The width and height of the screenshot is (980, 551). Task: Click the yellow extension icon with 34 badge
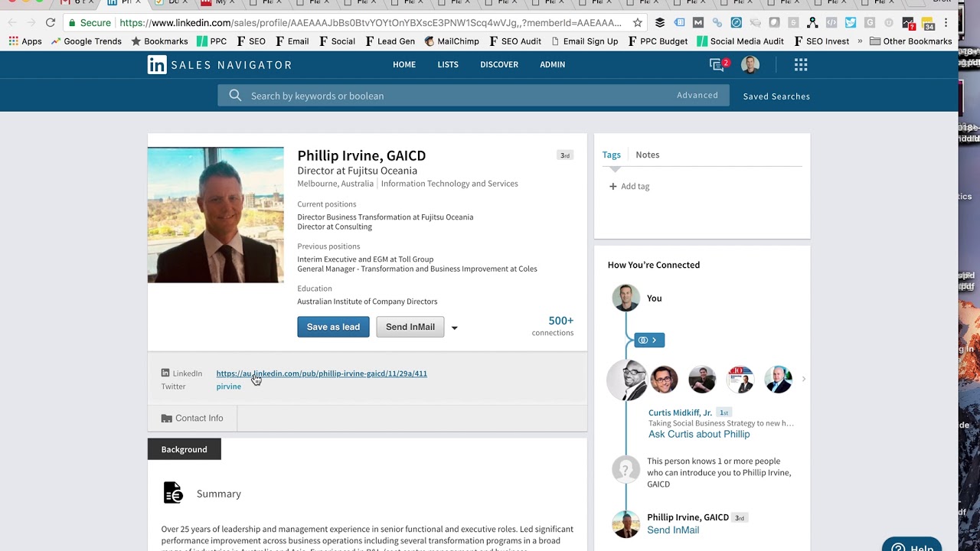927,24
